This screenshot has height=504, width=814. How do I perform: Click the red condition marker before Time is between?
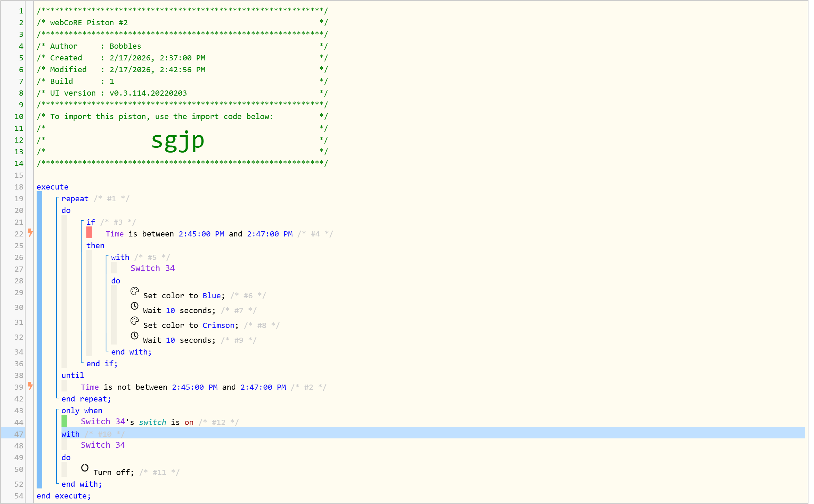coord(89,233)
